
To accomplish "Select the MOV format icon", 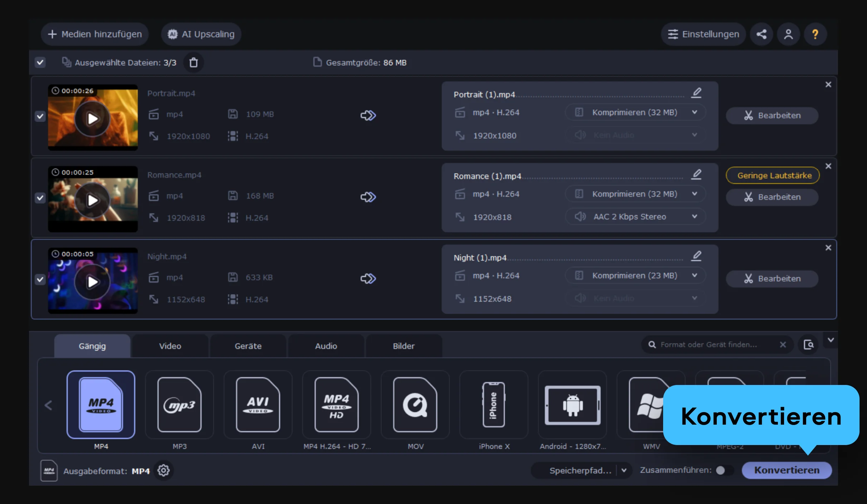I will tap(415, 405).
